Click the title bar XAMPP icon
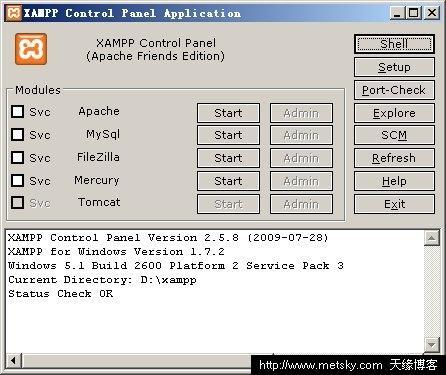This screenshot has width=446, height=375. 14,13
